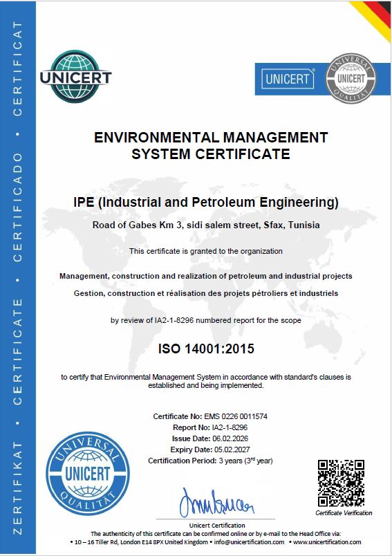Image resolution: width=392 pixels, height=556 pixels.
Task: Click the blue UNICERT Universal Qualität stamp
Action: point(87,473)
